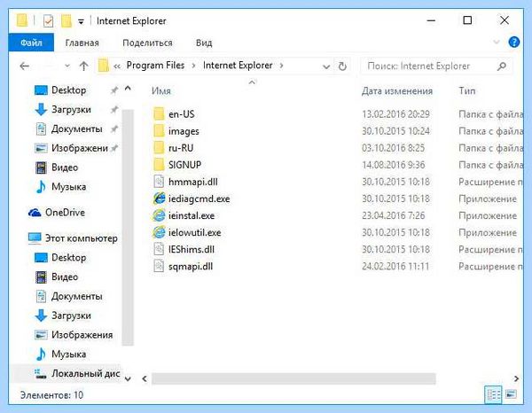The image size is (532, 413).
Task: Click the Internet Explorer breadcrumb segment
Action: coord(238,65)
